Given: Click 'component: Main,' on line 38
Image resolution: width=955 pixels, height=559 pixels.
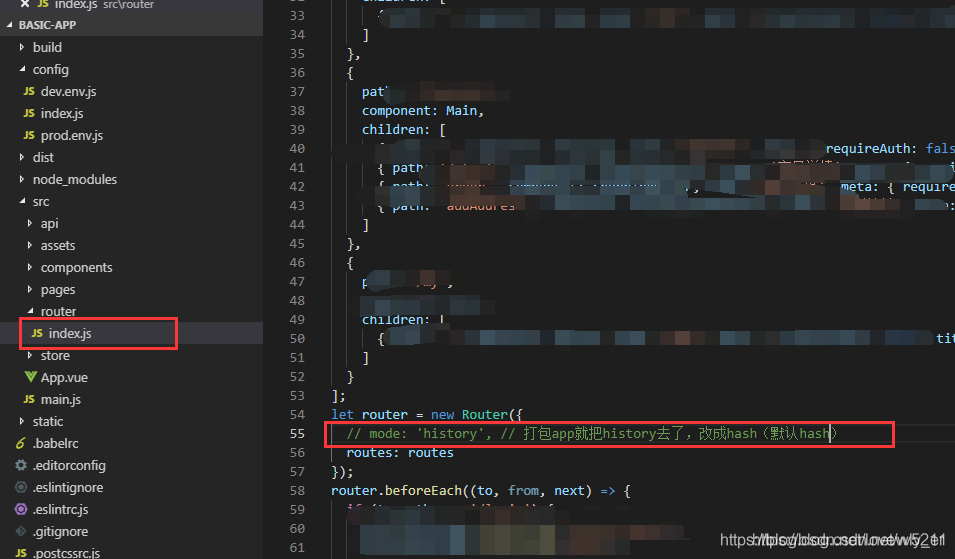Looking at the screenshot, I should click(x=423, y=110).
